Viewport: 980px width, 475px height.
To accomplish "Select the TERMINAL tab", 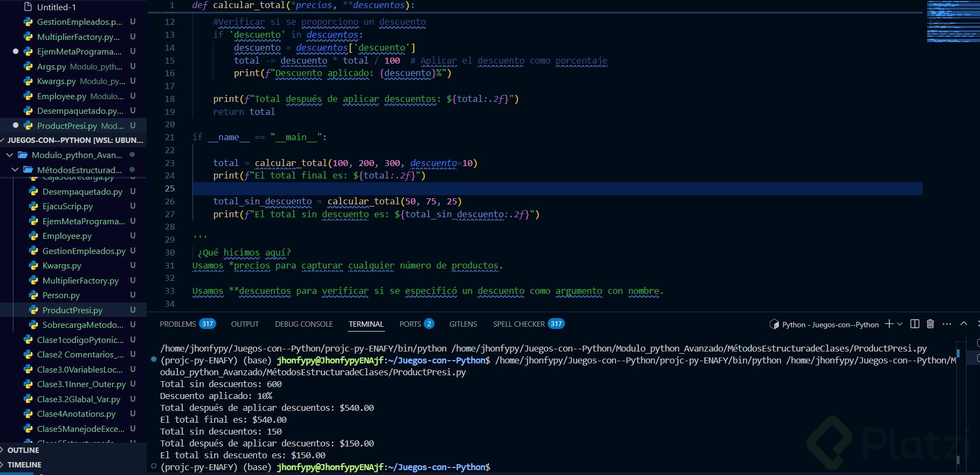I will point(366,324).
